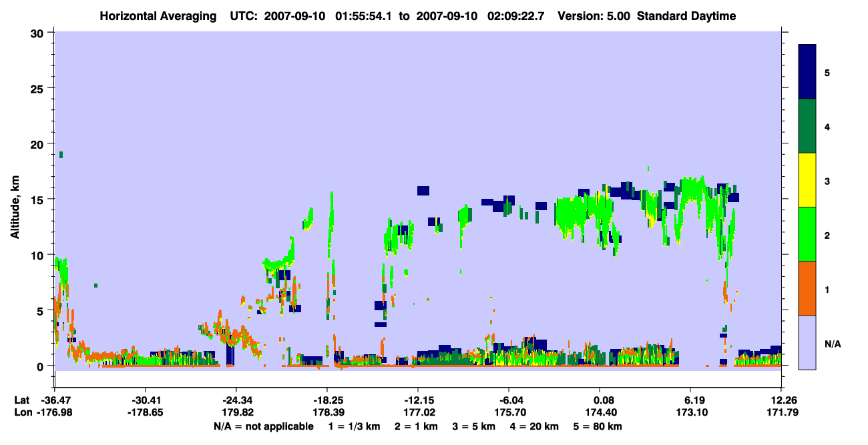This screenshot has height=445, width=868.
Task: Click latitude value -36.47
Action: pos(54,400)
